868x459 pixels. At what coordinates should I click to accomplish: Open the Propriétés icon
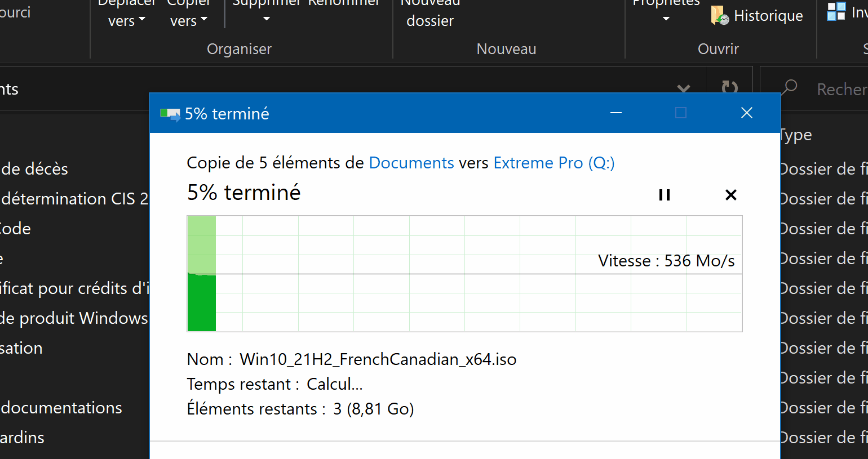[665, 6]
